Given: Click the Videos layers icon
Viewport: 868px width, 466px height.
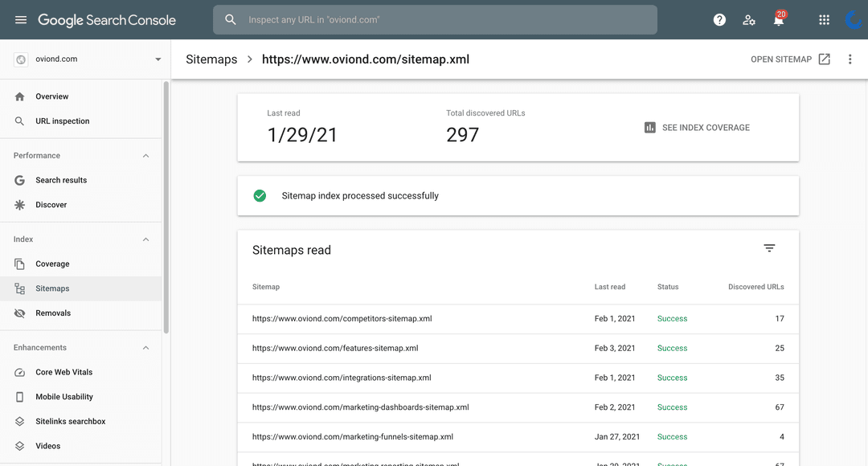Looking at the screenshot, I should tap(19, 446).
